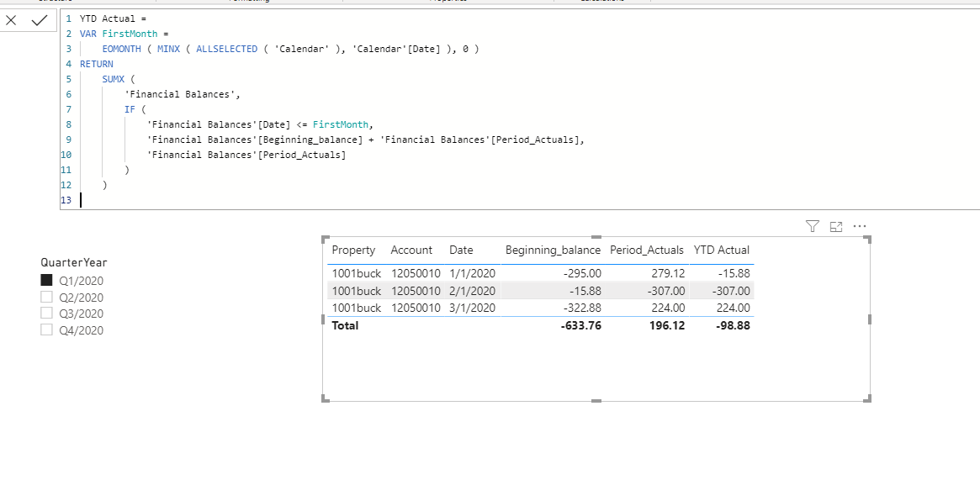The image size is (980, 485).
Task: Select the 2/1/2020 date cell
Action: [473, 291]
